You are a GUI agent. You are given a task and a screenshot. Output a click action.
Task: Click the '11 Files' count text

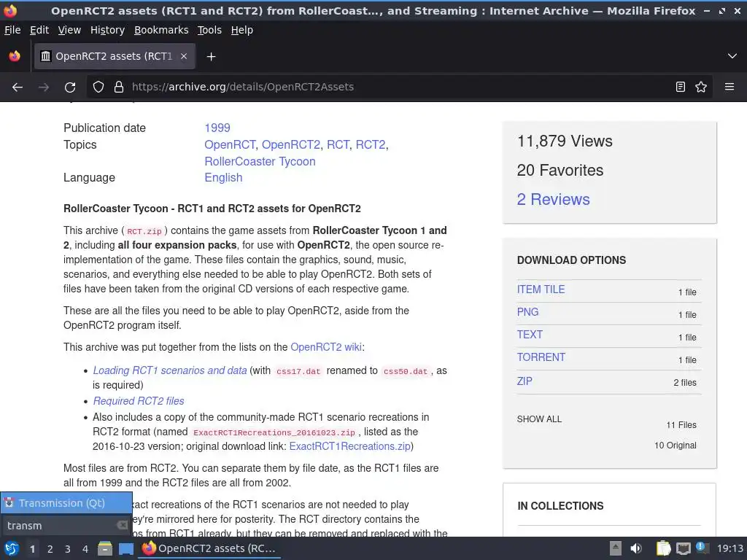(681, 425)
